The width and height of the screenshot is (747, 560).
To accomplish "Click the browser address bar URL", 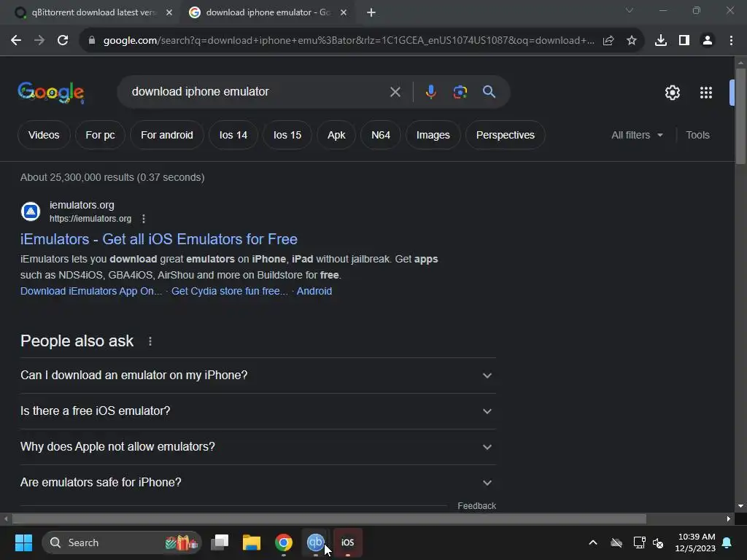I will point(349,41).
